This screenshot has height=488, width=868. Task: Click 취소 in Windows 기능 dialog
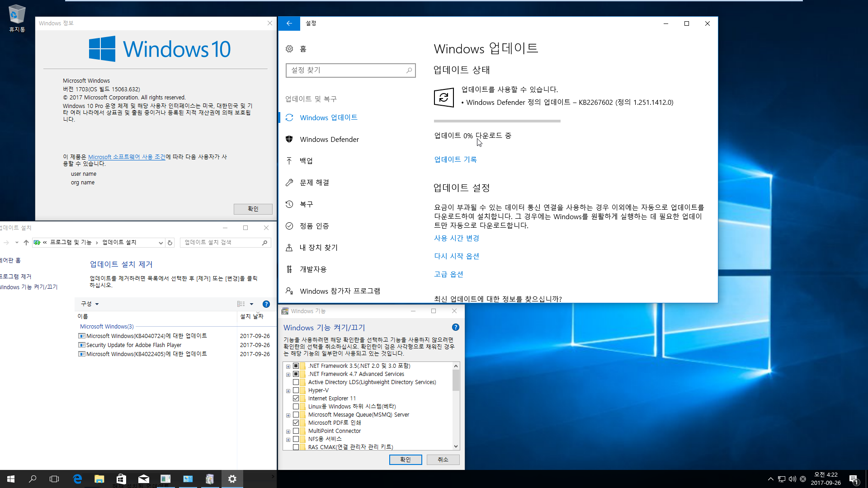tap(443, 460)
